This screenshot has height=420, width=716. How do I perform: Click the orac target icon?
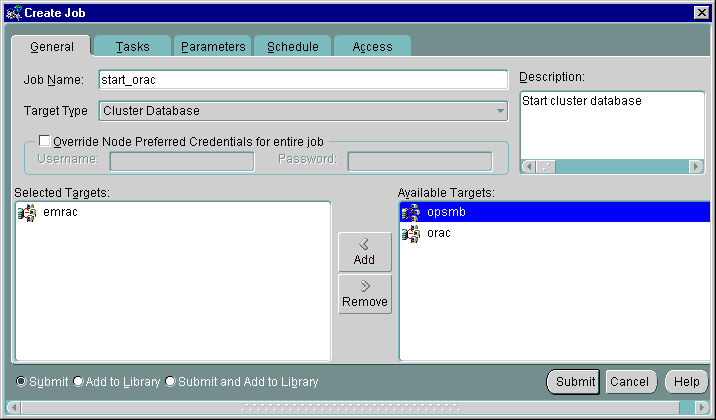click(410, 233)
